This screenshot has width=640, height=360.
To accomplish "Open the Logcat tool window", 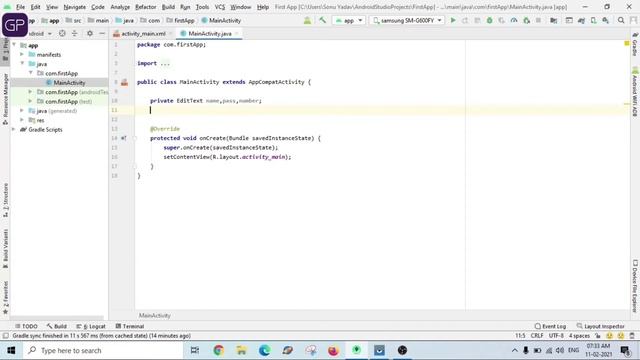I will (91, 326).
